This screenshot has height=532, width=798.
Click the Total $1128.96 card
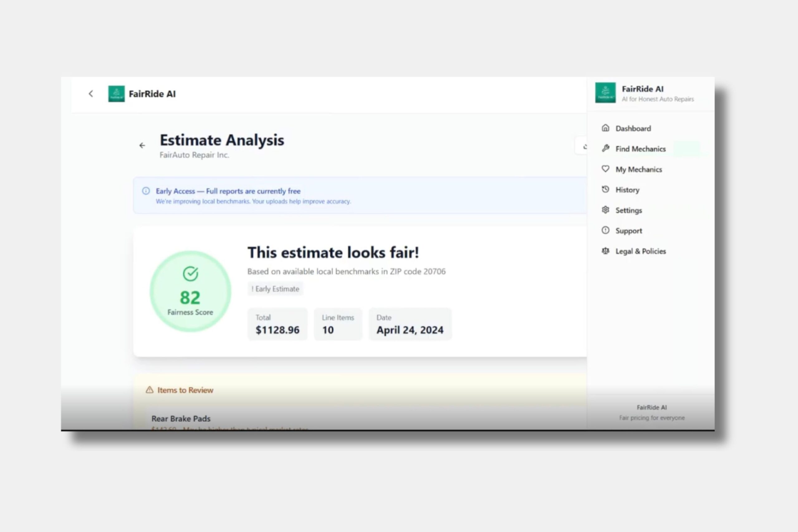pos(277,324)
